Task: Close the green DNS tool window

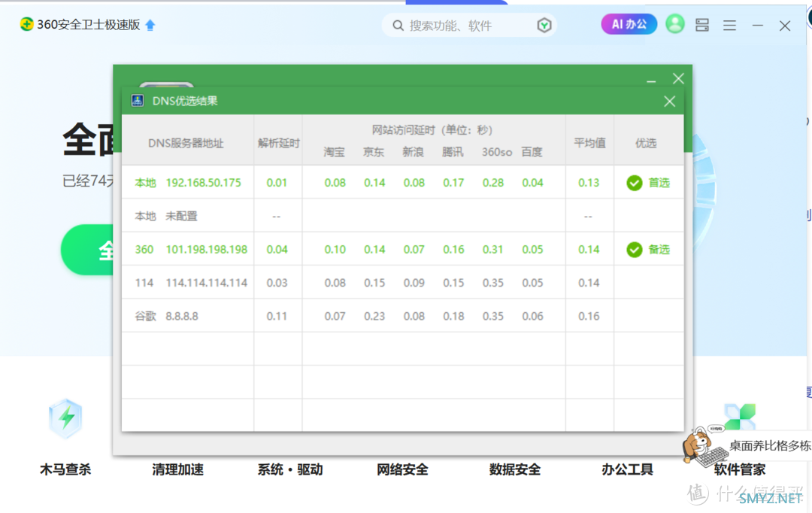Action: [678, 79]
